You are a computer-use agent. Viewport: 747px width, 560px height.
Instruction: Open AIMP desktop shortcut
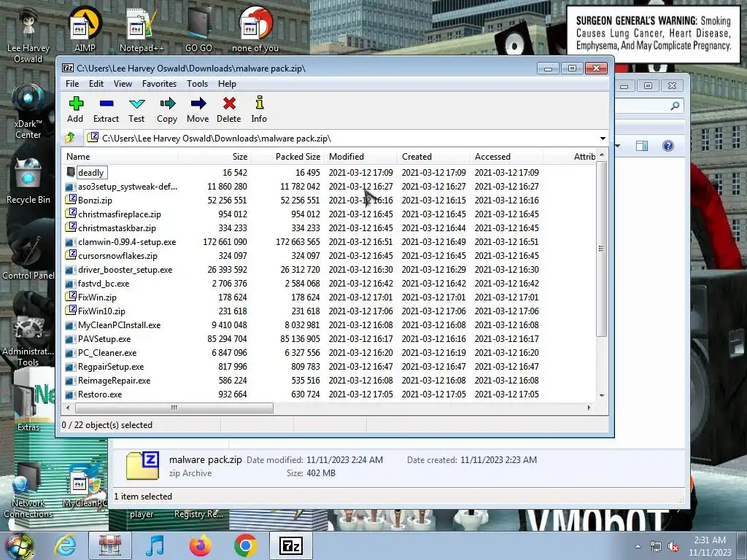(85, 29)
